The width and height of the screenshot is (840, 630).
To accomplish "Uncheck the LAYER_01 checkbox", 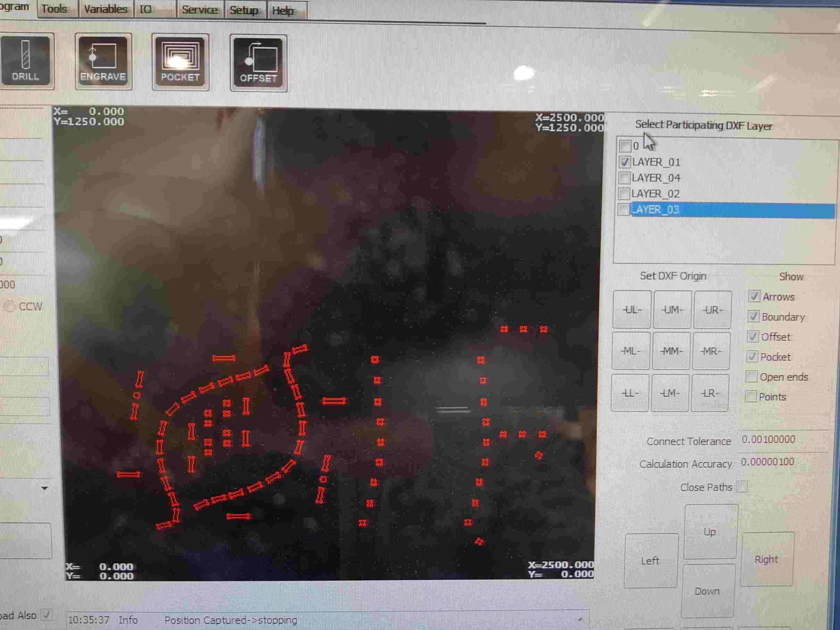I will [625, 162].
